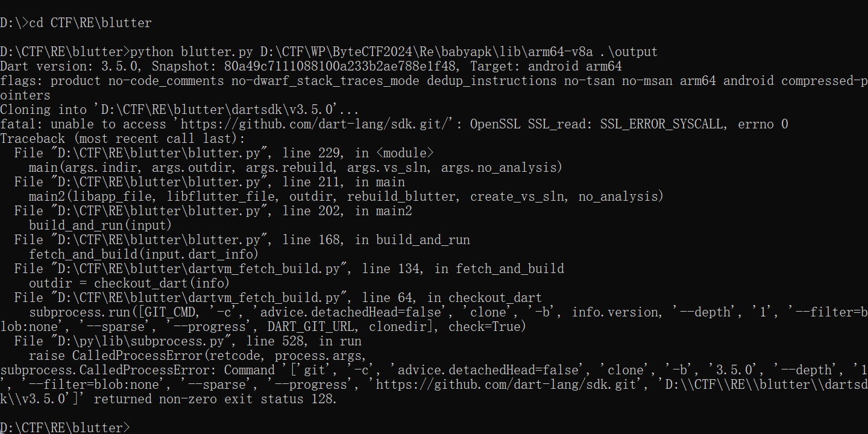Click the 'build_and_run(input)' code line
Viewport: 868px width, 434px height.
pyautogui.click(x=100, y=225)
